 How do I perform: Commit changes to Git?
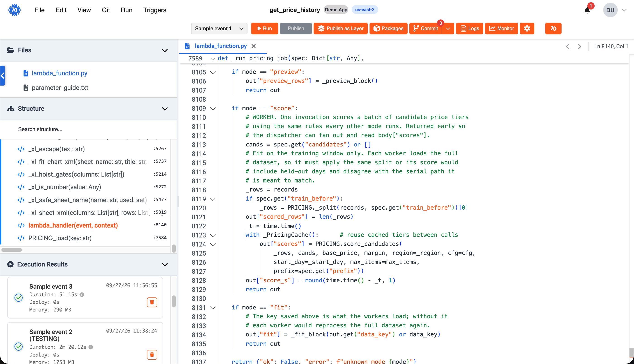tap(425, 29)
